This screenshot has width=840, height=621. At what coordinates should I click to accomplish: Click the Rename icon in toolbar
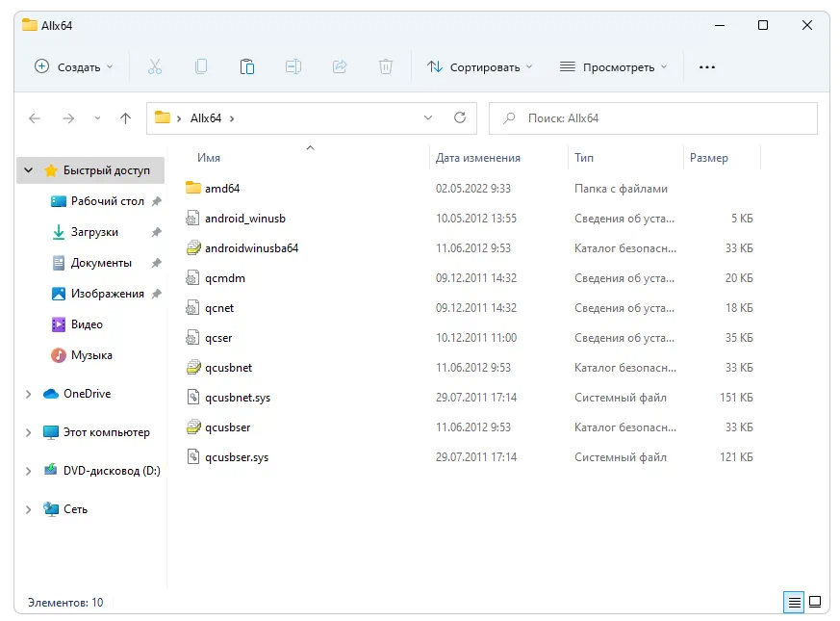coord(293,66)
